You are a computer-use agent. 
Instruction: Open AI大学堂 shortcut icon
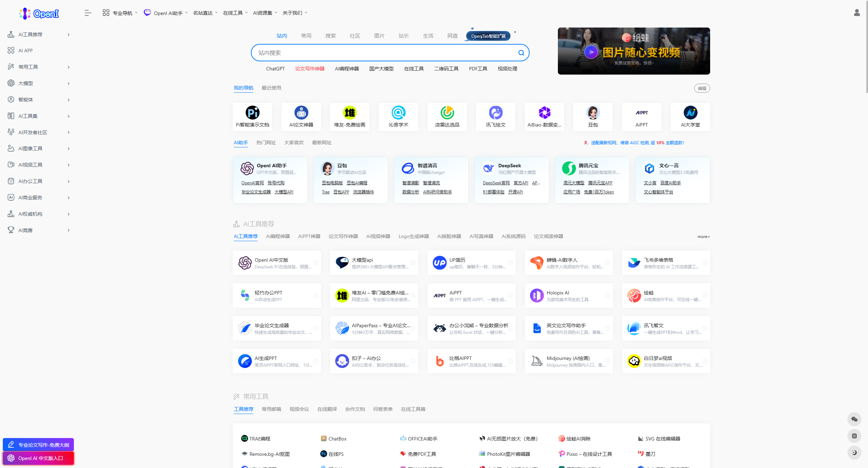click(x=690, y=113)
